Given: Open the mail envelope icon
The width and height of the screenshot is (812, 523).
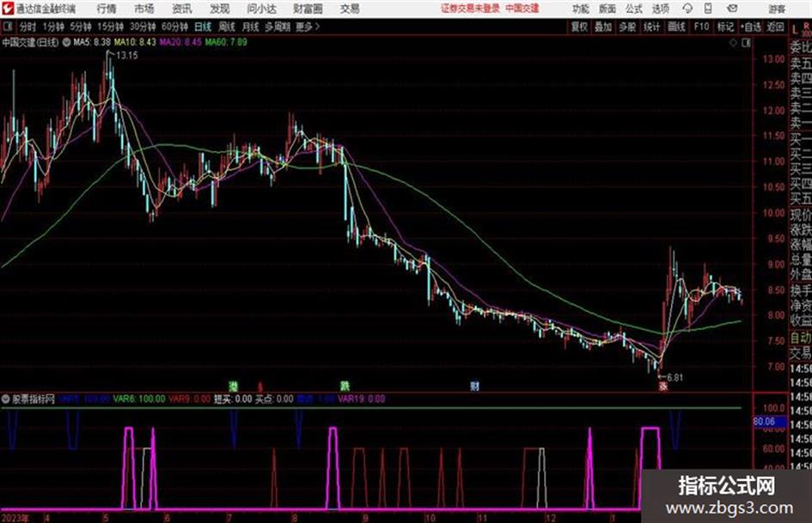Looking at the screenshot, I should pyautogui.click(x=732, y=9).
